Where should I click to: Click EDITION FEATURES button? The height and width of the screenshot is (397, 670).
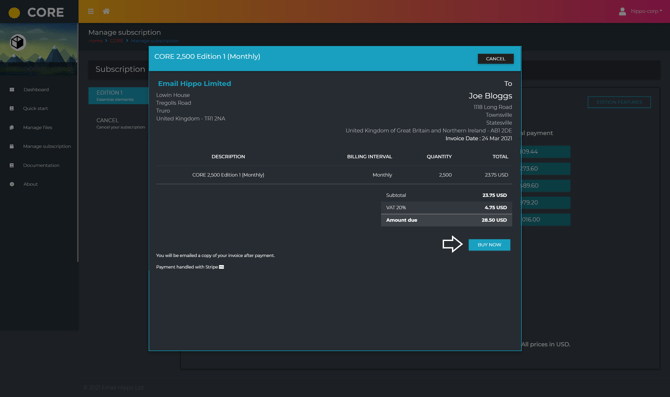[x=619, y=102]
